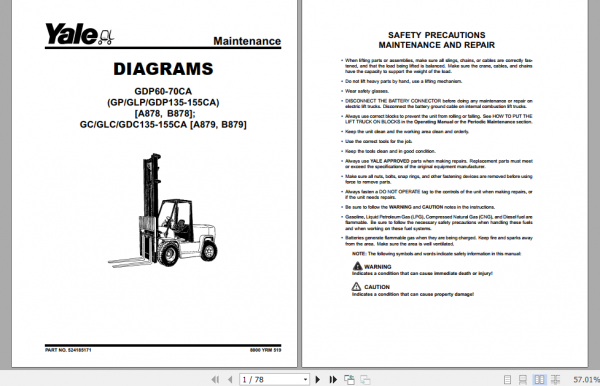Viewport: 600px width, 386px height.
Task: Click the 'Wear safety glasses.' bullet
Action: [x=367, y=91]
